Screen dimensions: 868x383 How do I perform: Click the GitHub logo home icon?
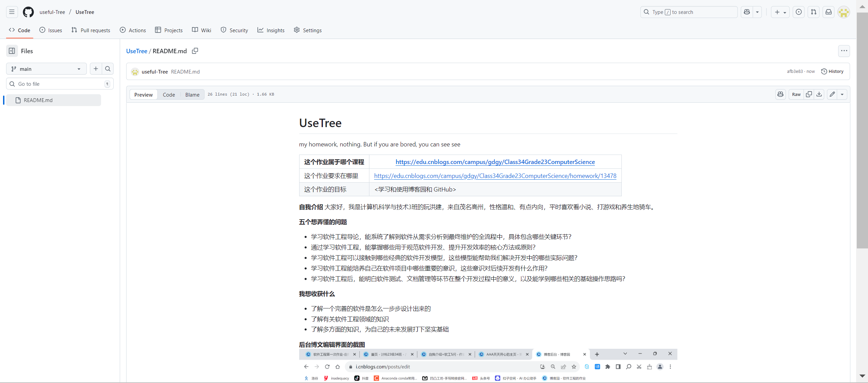(28, 12)
